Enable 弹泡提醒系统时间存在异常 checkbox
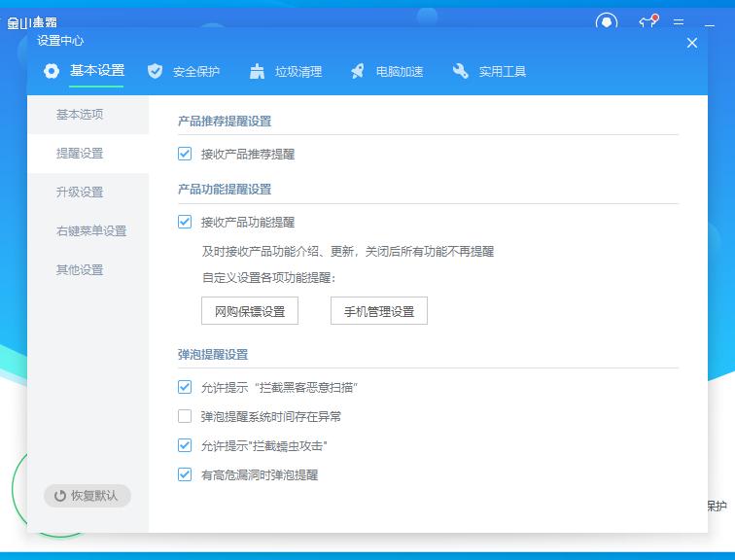This screenshot has height=560, width=735. click(x=185, y=416)
